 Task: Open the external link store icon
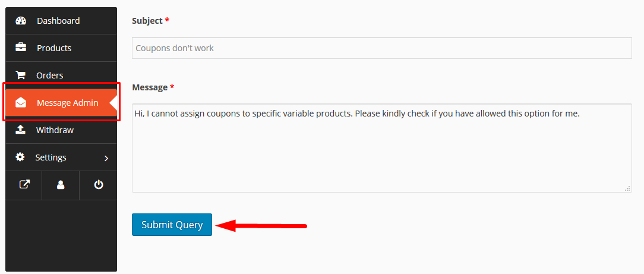click(x=24, y=185)
